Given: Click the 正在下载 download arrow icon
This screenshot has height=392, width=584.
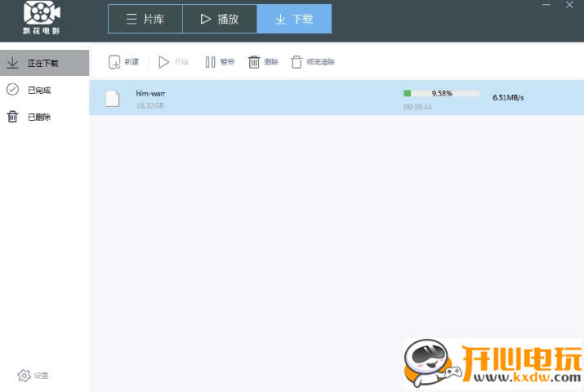Looking at the screenshot, I should tap(12, 63).
